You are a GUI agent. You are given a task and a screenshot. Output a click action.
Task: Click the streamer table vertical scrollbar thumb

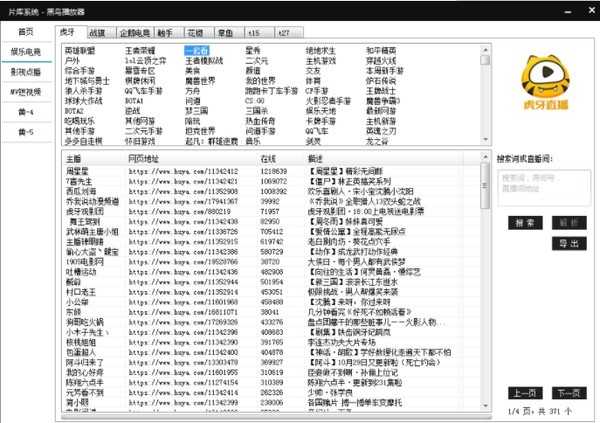[x=485, y=186]
